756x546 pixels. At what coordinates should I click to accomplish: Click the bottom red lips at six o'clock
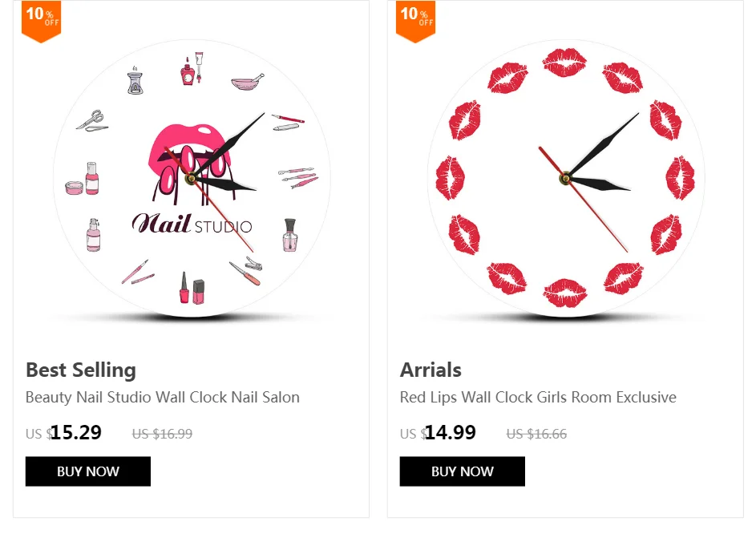coord(565,293)
